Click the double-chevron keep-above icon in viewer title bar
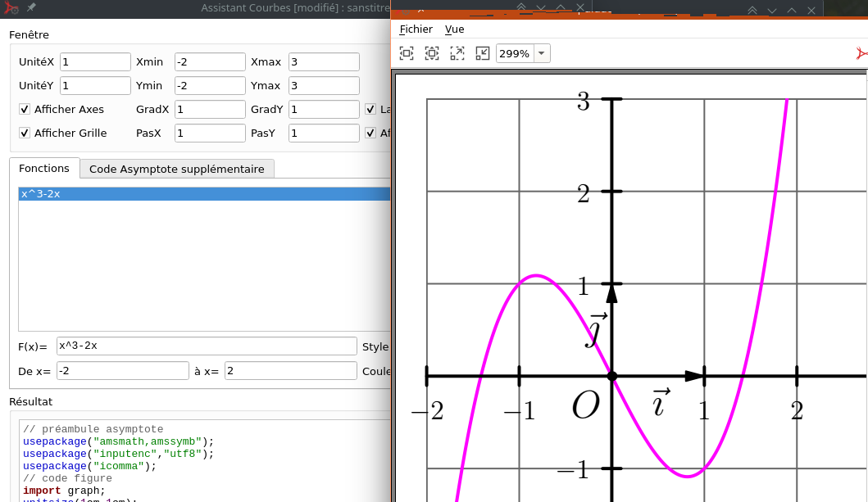 point(752,10)
